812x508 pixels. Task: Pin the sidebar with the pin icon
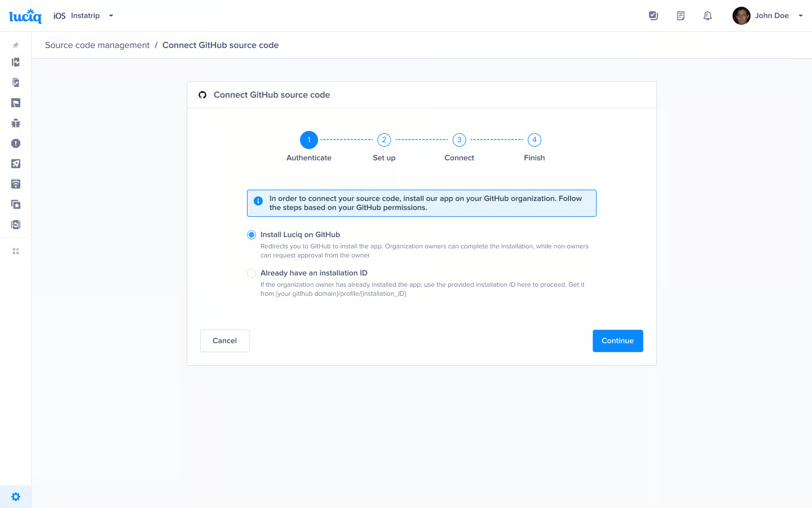pos(16,45)
